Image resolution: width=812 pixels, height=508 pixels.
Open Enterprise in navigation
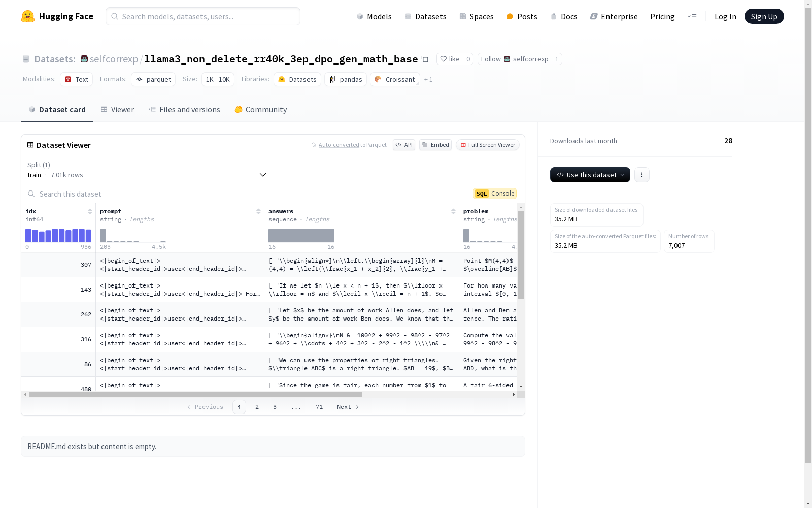coord(614,16)
